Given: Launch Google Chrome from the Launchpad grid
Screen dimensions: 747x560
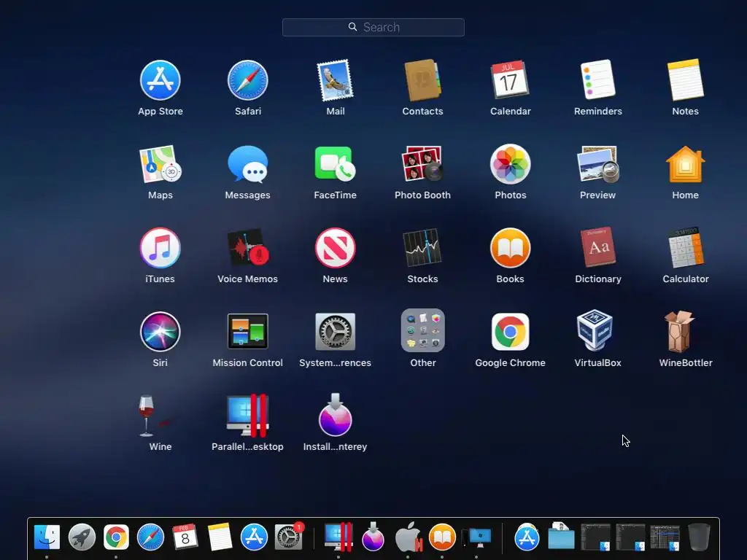Looking at the screenshot, I should 510,332.
